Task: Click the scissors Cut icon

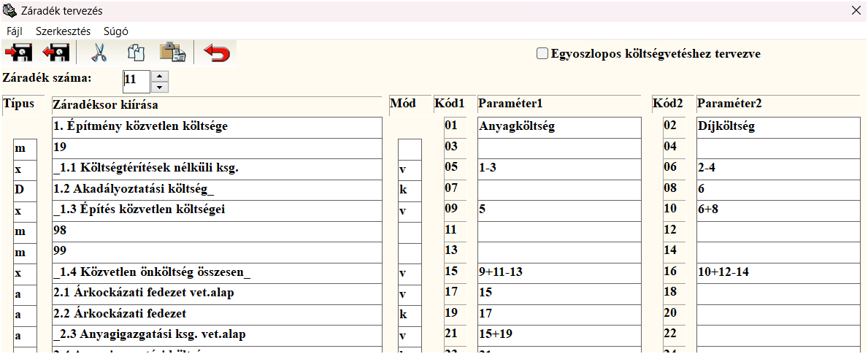Action: (99, 53)
